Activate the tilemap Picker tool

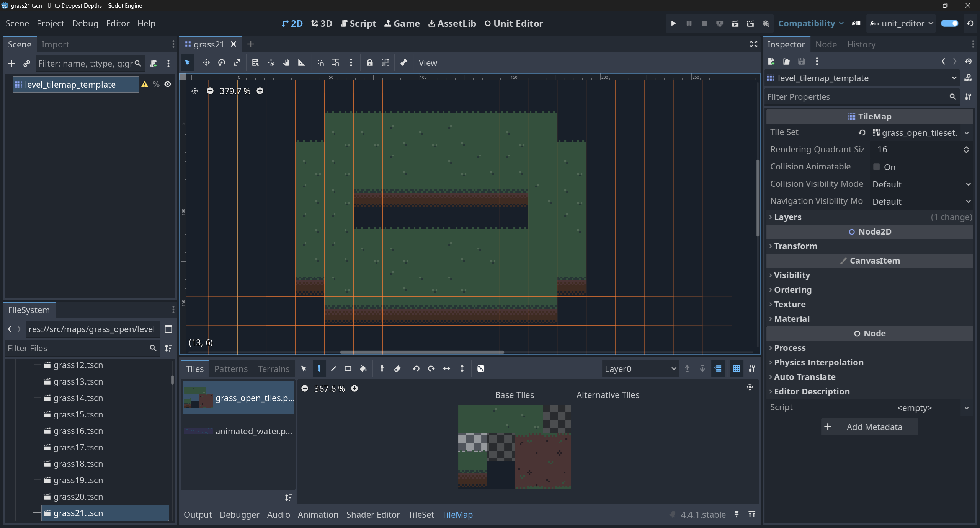pos(382,368)
